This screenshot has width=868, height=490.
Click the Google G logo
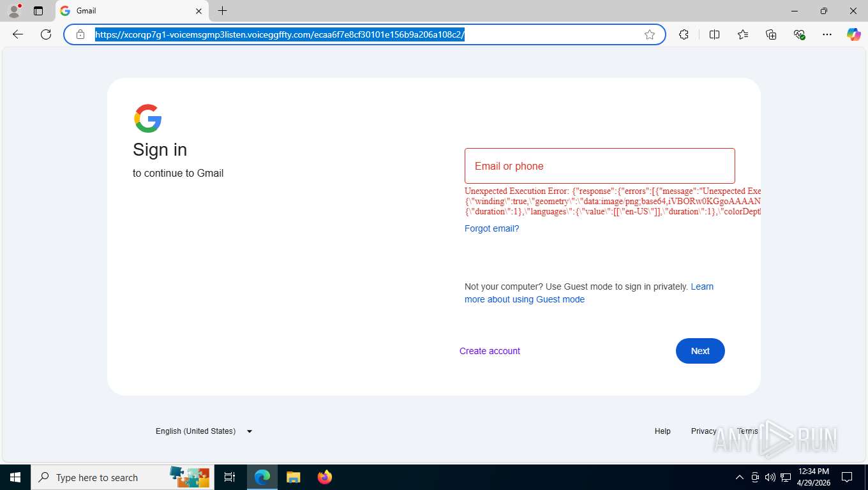(x=148, y=119)
